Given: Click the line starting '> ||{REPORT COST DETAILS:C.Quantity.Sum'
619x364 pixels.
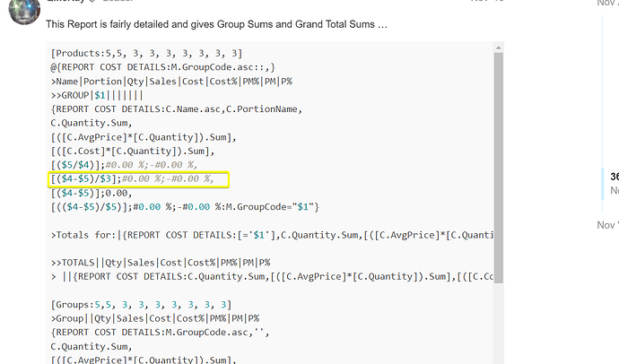Looking at the screenshot, I should 272,276.
